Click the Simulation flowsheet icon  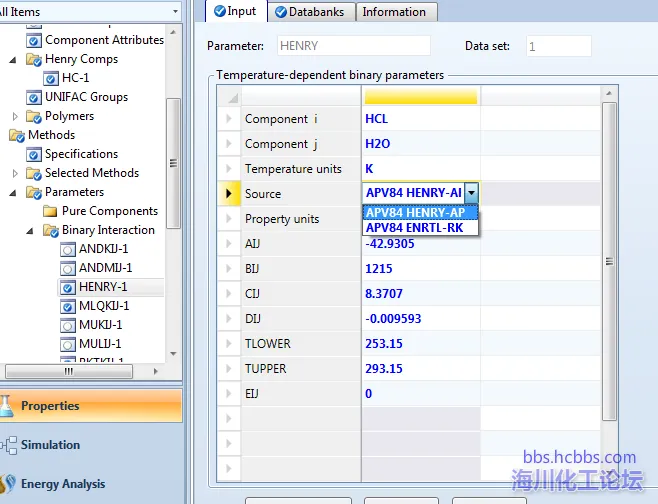pos(9,445)
